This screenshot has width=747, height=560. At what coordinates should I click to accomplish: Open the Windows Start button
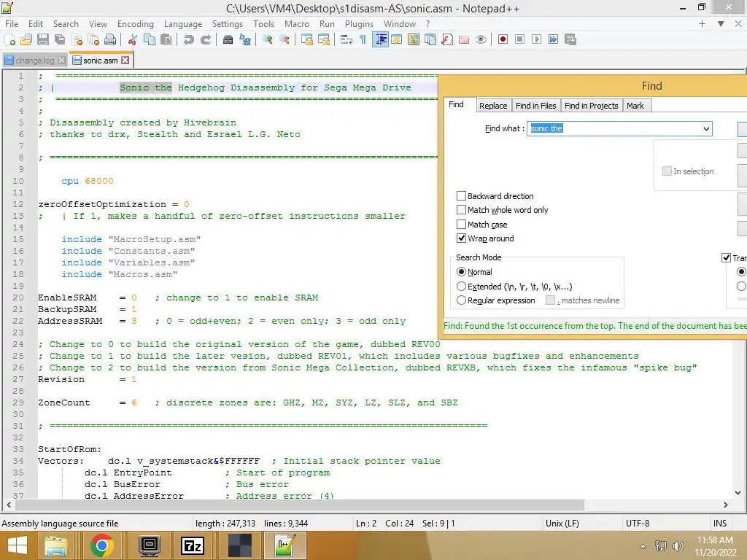pyautogui.click(x=18, y=545)
